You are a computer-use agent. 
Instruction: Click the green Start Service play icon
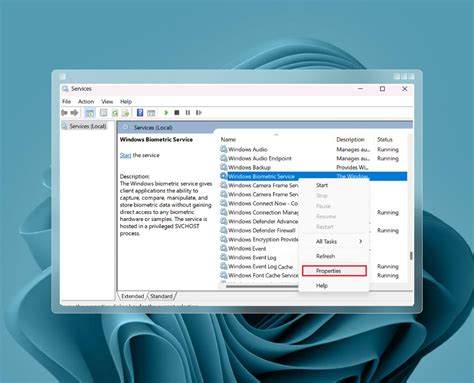(166, 113)
